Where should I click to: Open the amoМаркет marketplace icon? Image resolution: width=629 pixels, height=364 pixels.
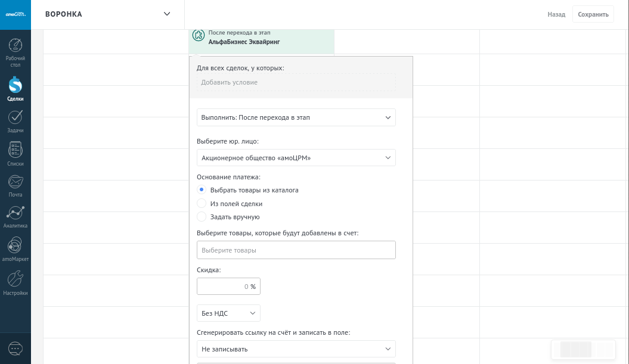coord(16,246)
